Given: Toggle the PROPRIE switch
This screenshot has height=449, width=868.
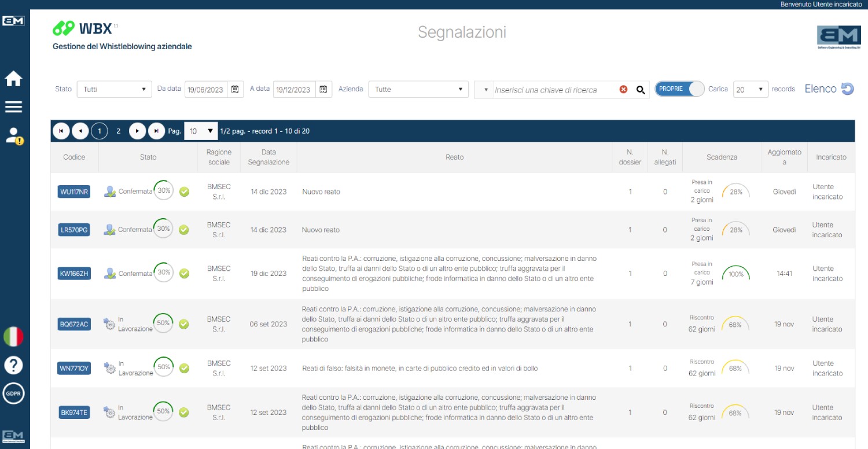Looking at the screenshot, I should [x=679, y=89].
